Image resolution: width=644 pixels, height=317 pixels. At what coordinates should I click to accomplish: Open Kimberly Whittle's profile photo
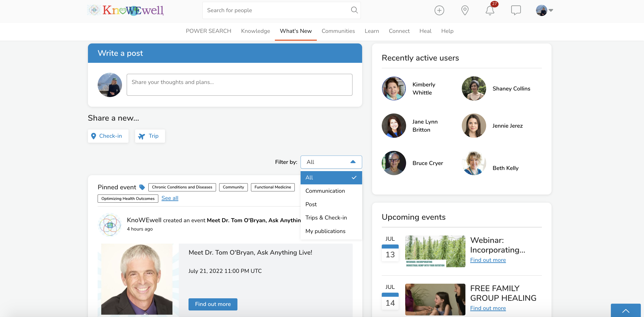394,88
